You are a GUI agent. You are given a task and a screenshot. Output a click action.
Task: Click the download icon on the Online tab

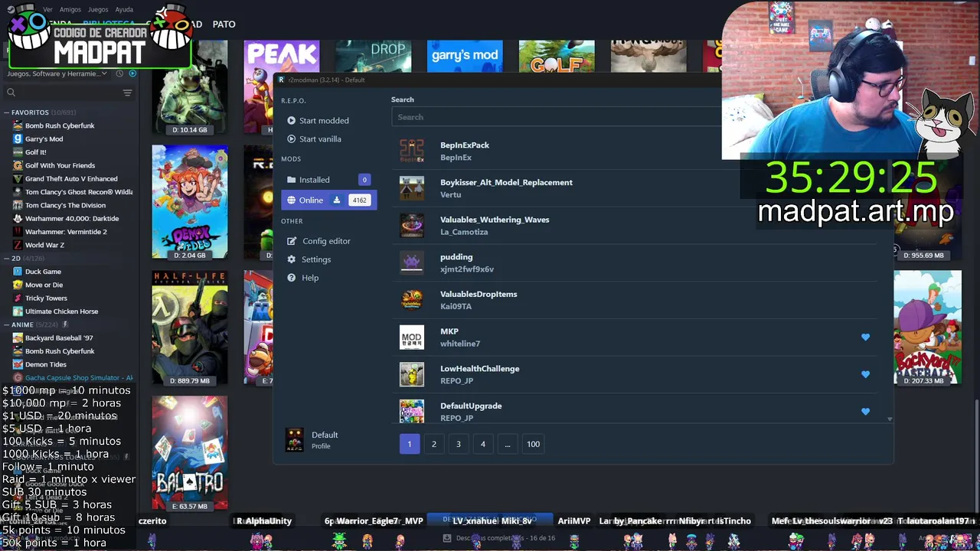(x=336, y=201)
